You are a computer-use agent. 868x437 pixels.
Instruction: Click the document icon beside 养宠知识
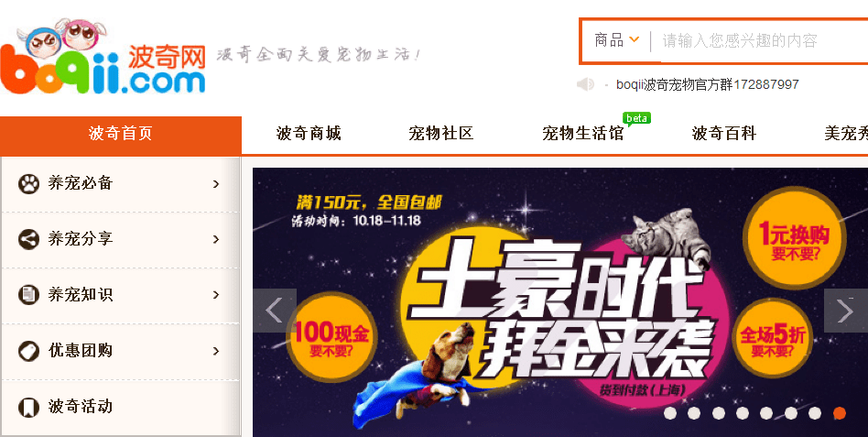point(28,295)
